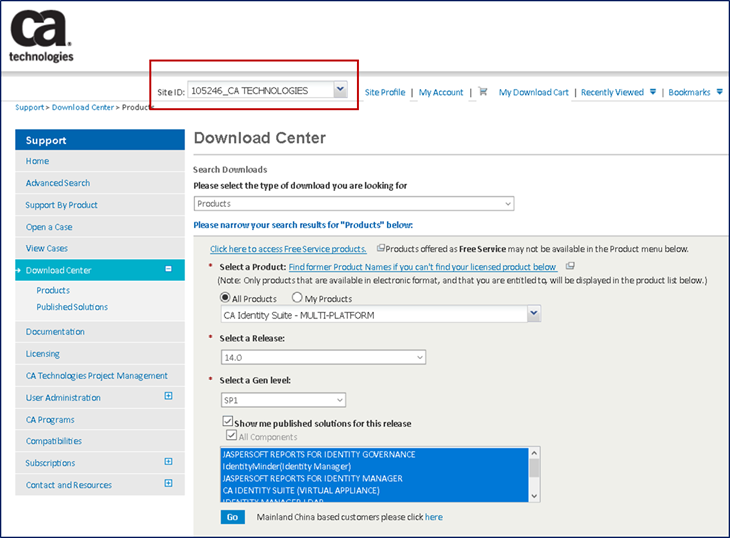This screenshot has width=730, height=538.
Task: Open User Administration sidebar item
Action: (100, 397)
